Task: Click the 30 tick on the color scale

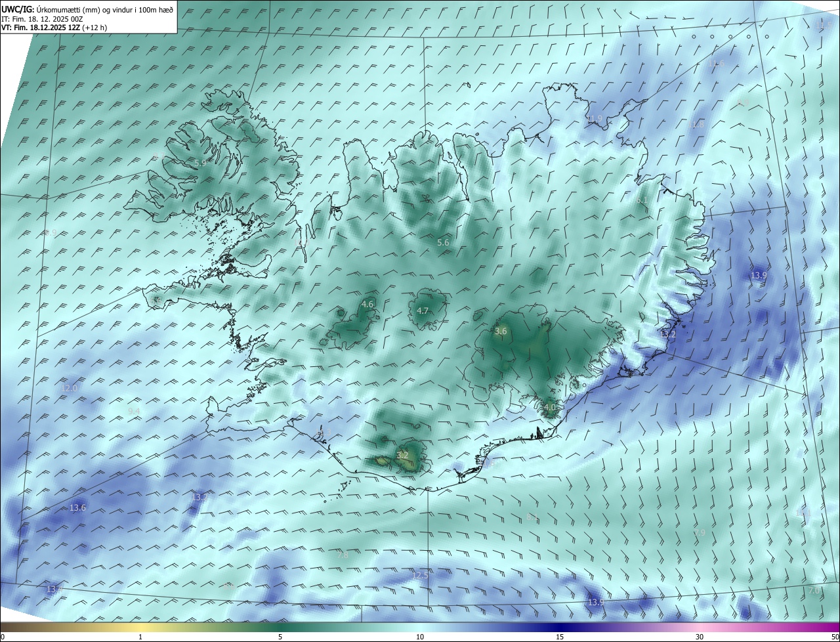Action: [700, 637]
